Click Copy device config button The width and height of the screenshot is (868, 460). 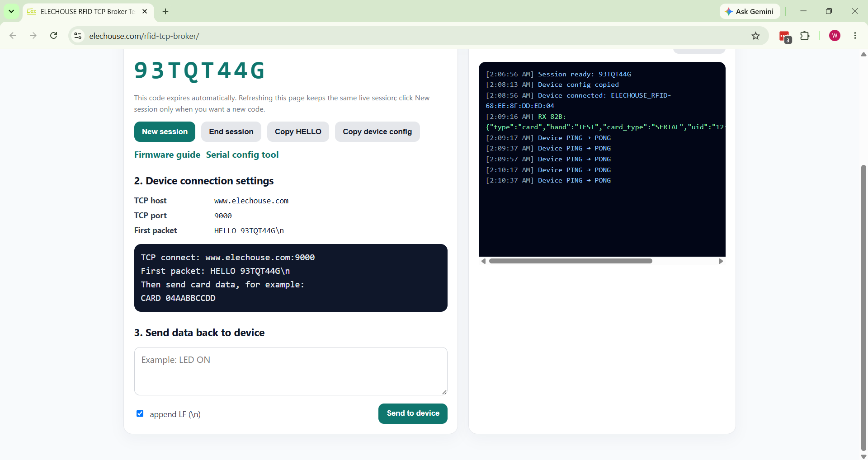pyautogui.click(x=377, y=131)
